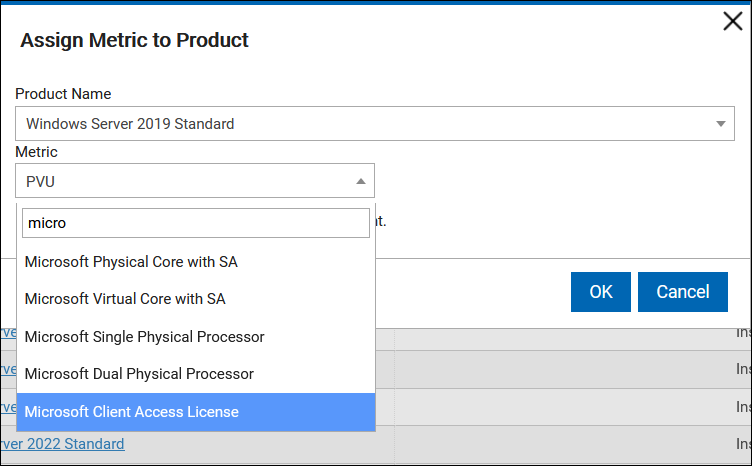This screenshot has height=466, width=752.
Task: Click the Cancel button
Action: 682,292
